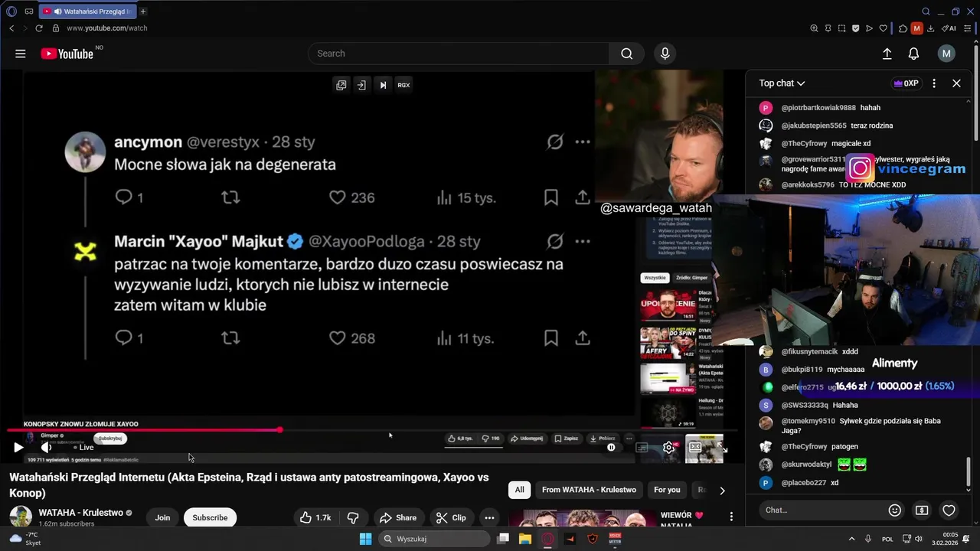Click the www.youtube.com/watch address bar

point(106,28)
